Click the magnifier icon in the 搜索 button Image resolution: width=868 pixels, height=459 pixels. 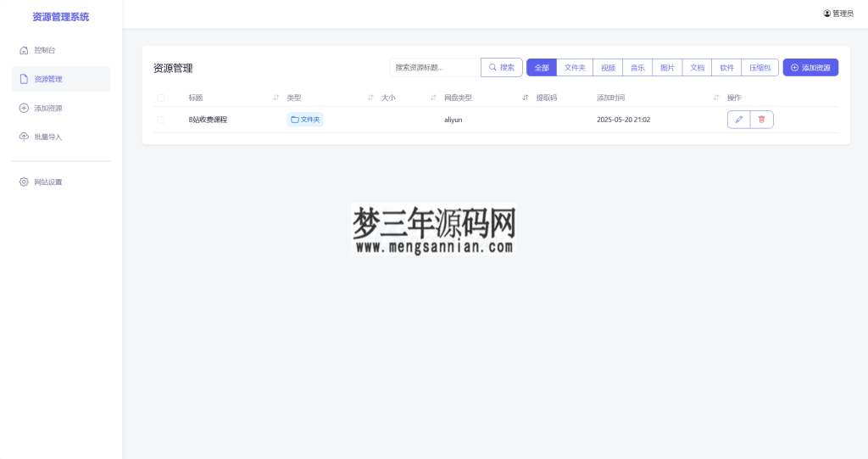point(492,67)
